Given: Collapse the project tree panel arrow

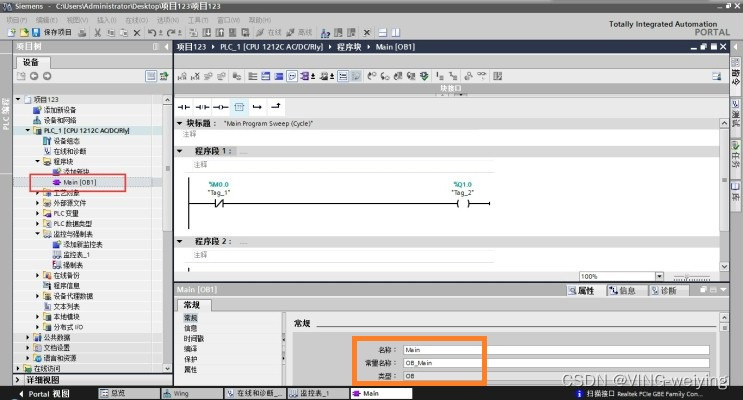Looking at the screenshot, I should [x=166, y=46].
